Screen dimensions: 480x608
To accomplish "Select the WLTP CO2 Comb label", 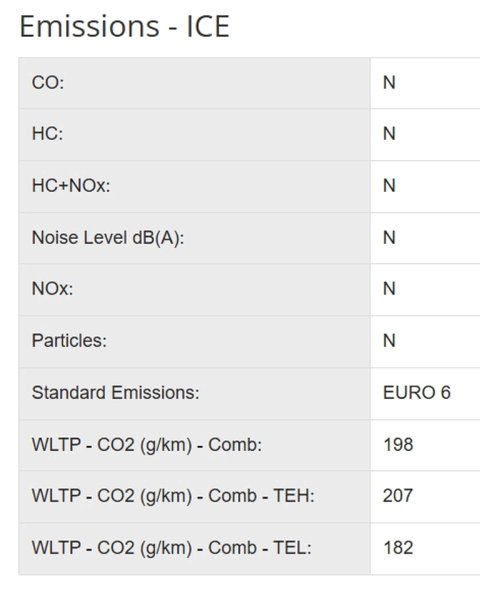I will (x=147, y=445).
